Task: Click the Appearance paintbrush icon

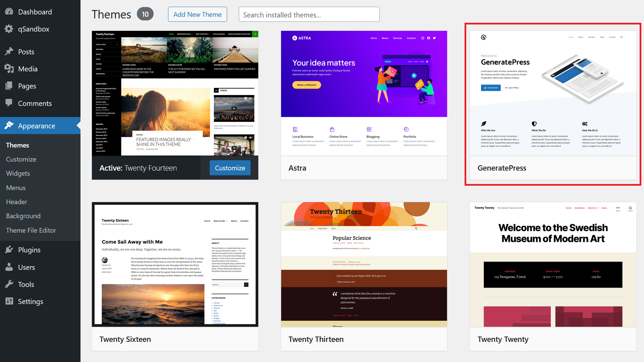Action: coord(9,126)
